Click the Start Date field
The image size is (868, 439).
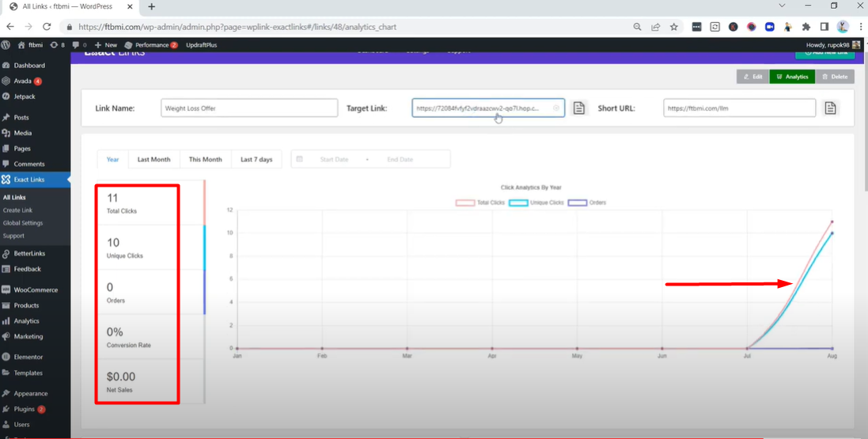point(335,160)
